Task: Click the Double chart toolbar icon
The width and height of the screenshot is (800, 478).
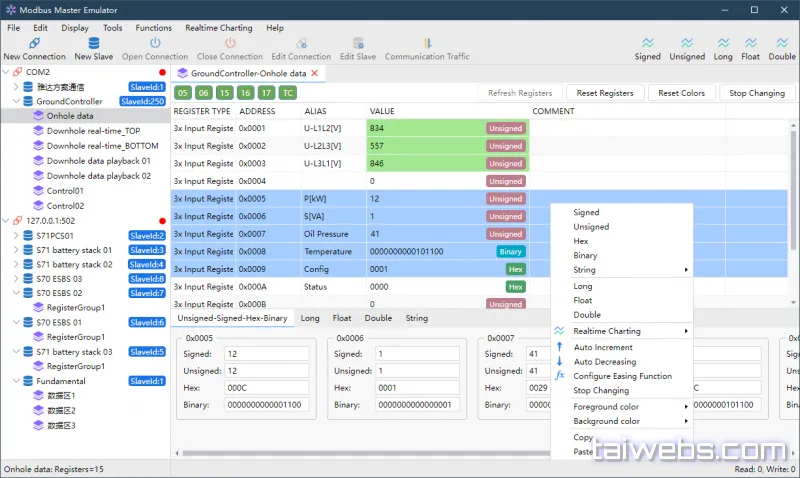Action: click(x=782, y=43)
